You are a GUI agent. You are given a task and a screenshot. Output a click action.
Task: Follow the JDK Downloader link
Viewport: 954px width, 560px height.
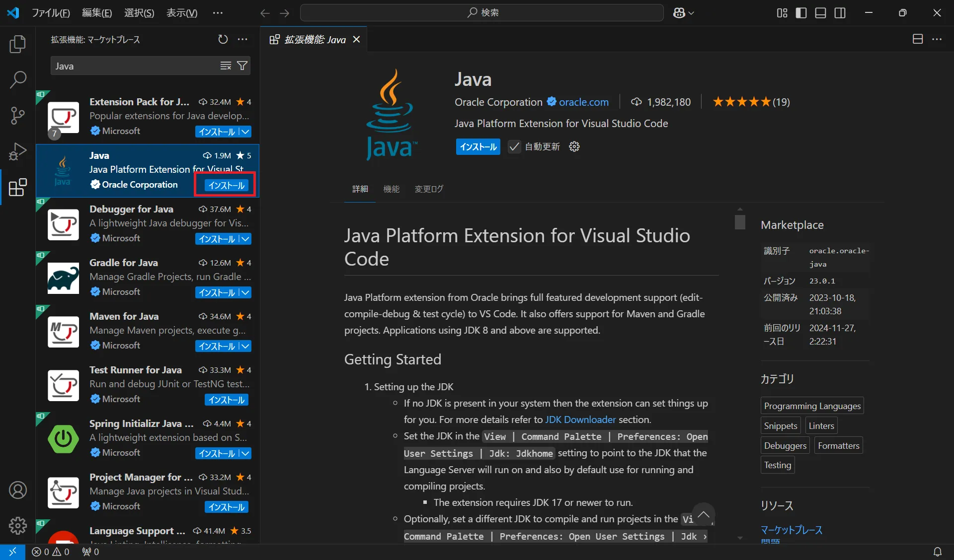click(580, 420)
